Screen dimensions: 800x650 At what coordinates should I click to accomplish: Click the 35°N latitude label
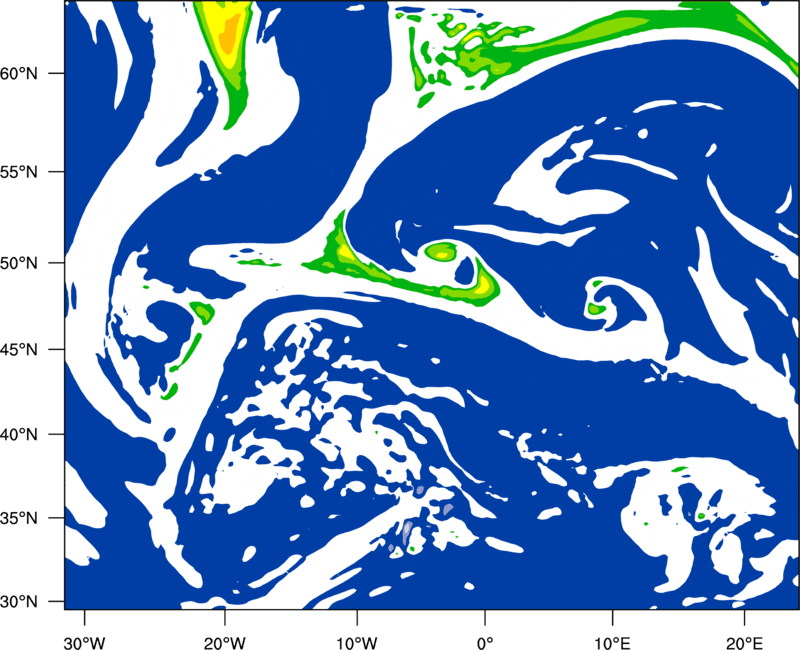(19, 518)
